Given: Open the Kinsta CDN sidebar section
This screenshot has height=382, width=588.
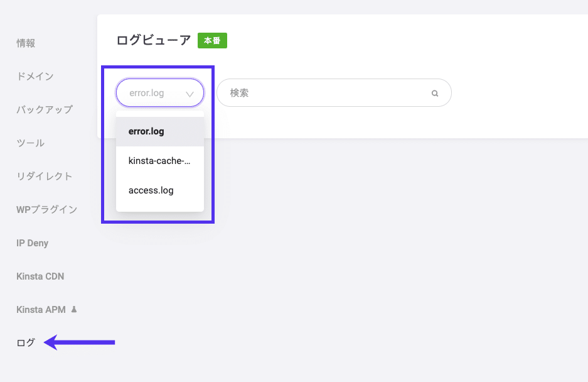Looking at the screenshot, I should point(40,276).
